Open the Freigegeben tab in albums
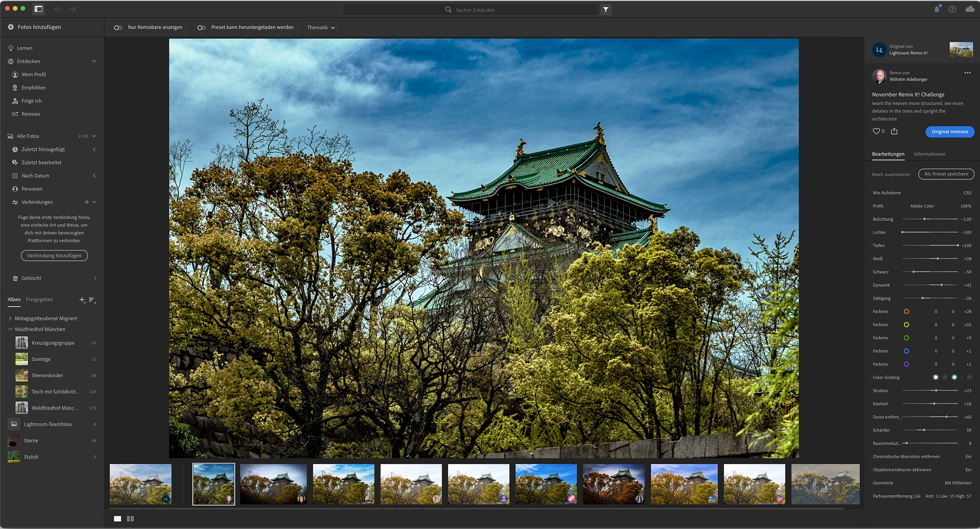The width and height of the screenshot is (980, 529). 40,299
